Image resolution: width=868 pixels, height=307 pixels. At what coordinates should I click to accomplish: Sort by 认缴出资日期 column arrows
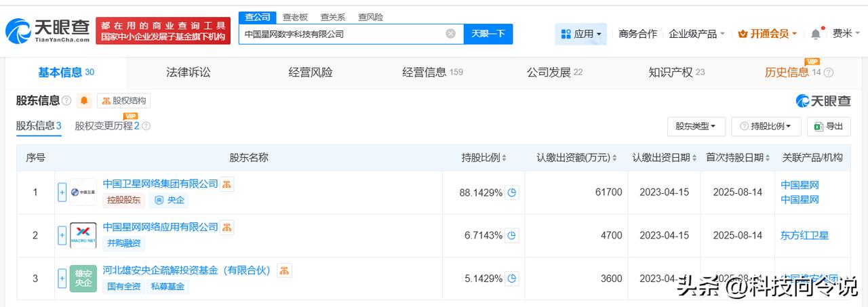click(695, 158)
